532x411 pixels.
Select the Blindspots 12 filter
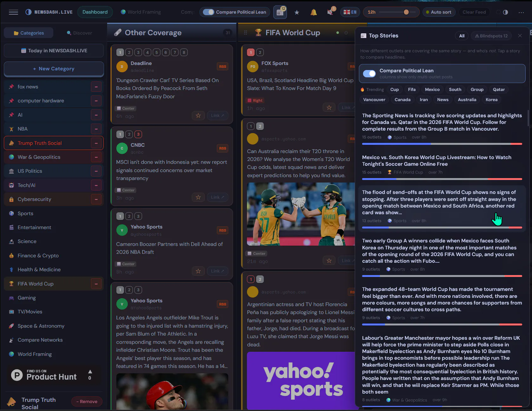[491, 36]
